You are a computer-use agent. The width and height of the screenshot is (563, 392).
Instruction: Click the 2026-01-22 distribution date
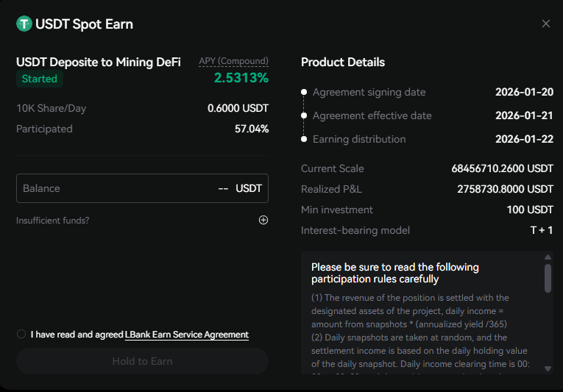tap(524, 139)
